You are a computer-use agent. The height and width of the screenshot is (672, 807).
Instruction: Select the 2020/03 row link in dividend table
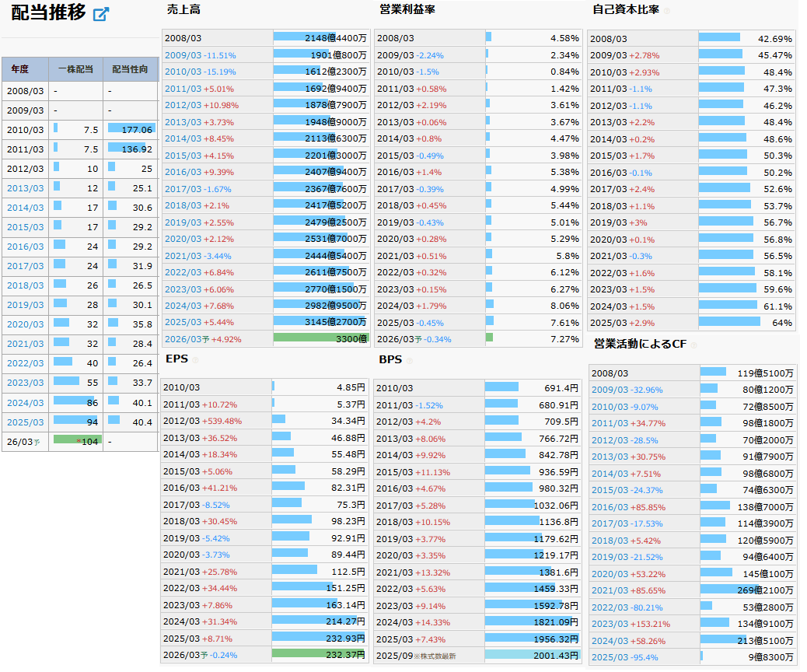[25, 324]
